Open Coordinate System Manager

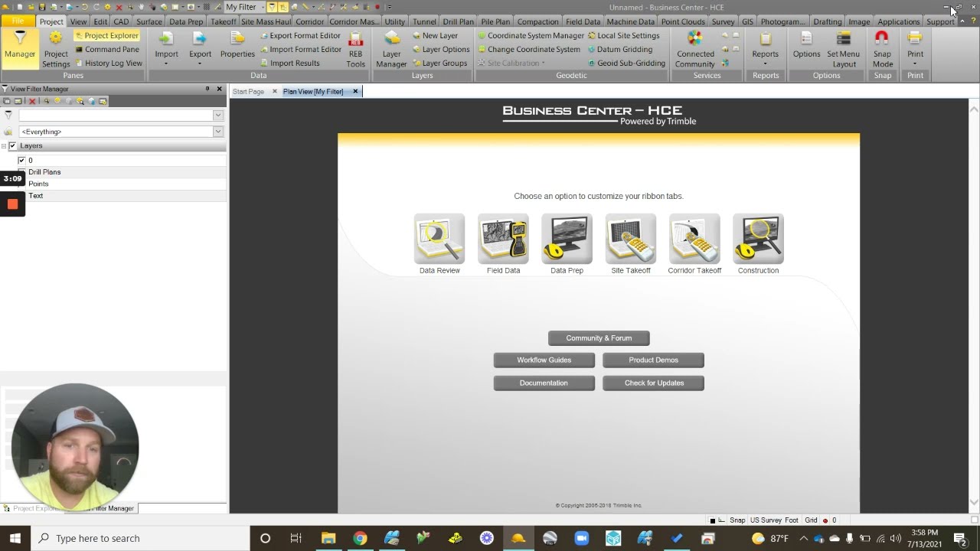(x=531, y=35)
